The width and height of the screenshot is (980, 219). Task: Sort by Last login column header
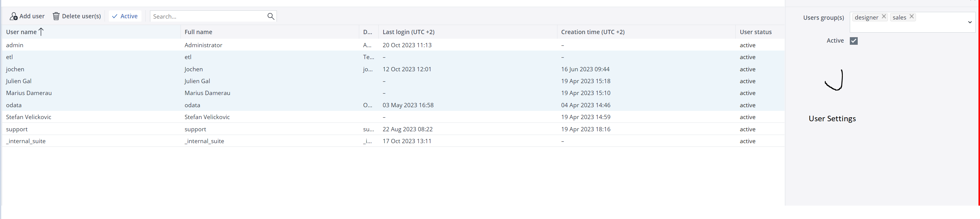pyautogui.click(x=408, y=32)
